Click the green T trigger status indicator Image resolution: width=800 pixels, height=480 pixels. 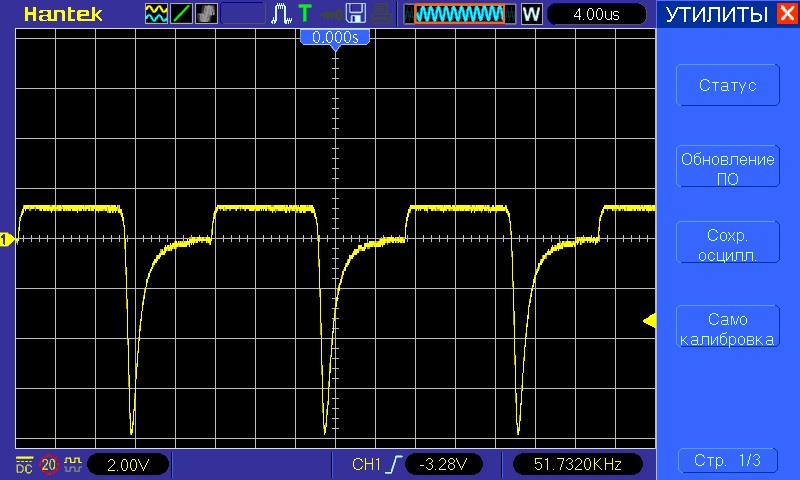304,14
